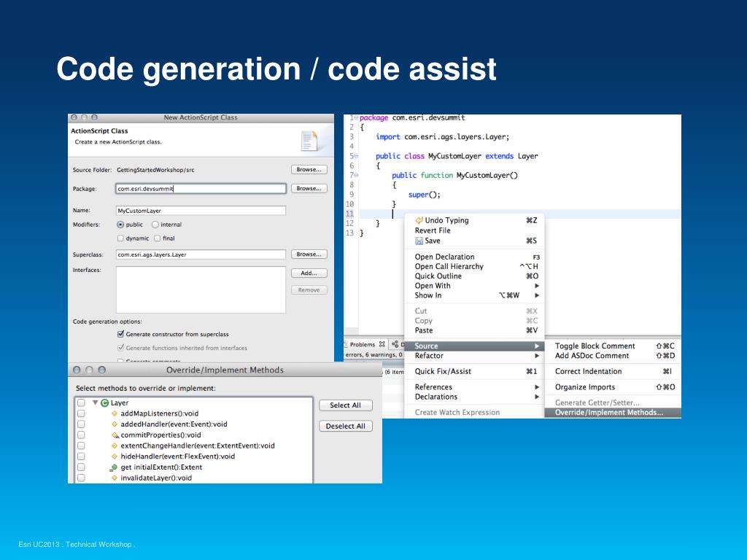The width and height of the screenshot is (747, 560).
Task: Choose Toggle Block Comment in submenu
Action: [x=613, y=346]
